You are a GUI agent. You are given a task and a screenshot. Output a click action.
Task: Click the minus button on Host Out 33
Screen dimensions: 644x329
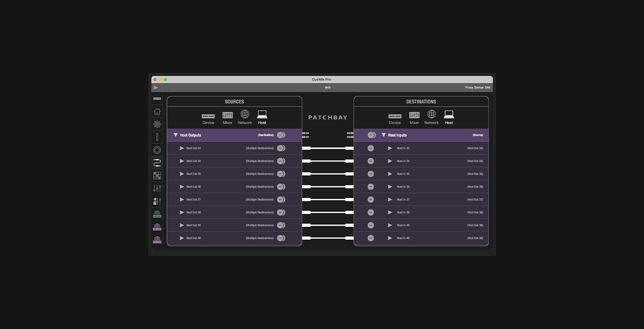pyautogui.click(x=281, y=148)
